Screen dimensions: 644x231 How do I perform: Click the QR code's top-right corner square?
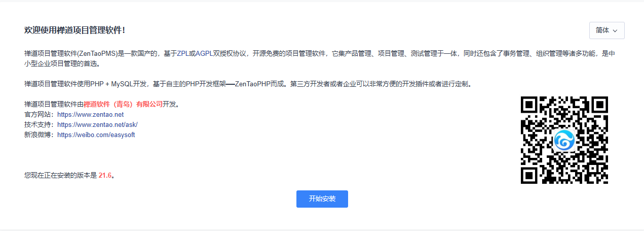pyautogui.click(x=599, y=105)
